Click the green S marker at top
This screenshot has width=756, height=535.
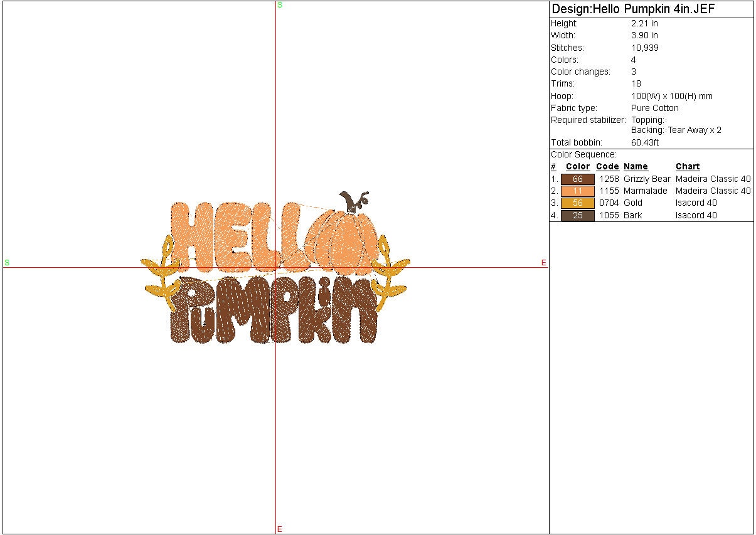pyautogui.click(x=279, y=5)
